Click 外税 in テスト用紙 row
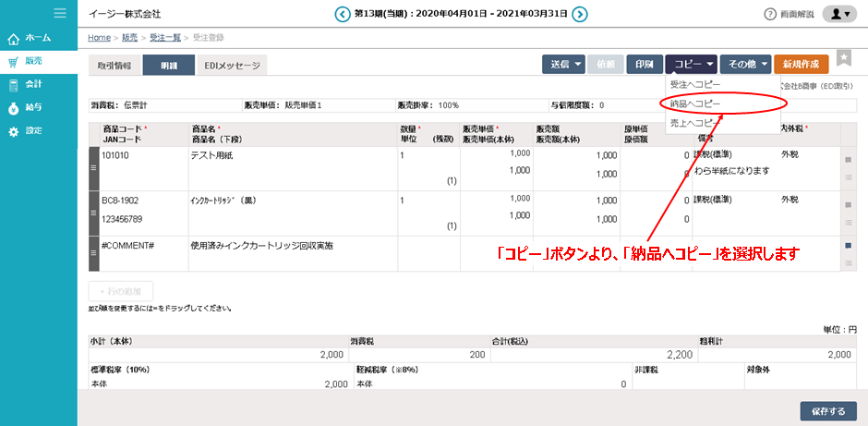The image size is (868, 426). tap(790, 154)
